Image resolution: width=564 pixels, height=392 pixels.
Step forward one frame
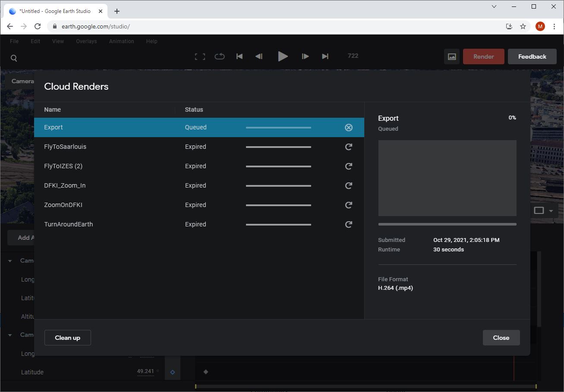(305, 56)
